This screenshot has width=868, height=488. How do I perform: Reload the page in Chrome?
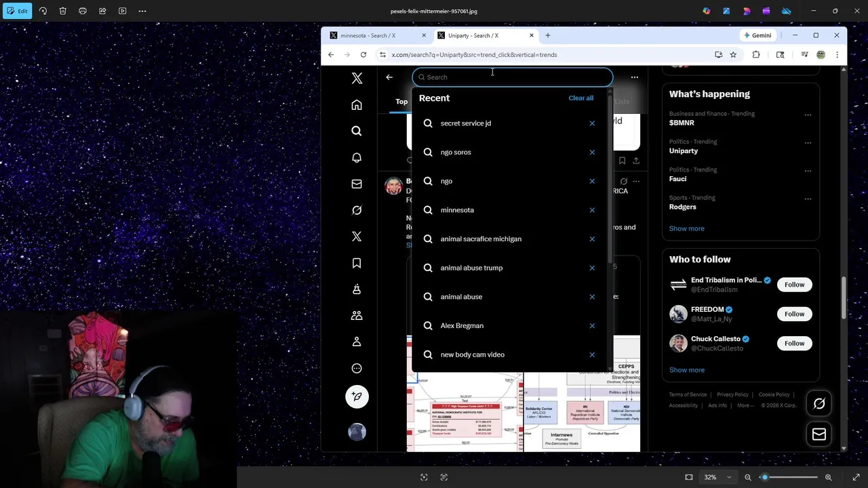click(x=363, y=55)
